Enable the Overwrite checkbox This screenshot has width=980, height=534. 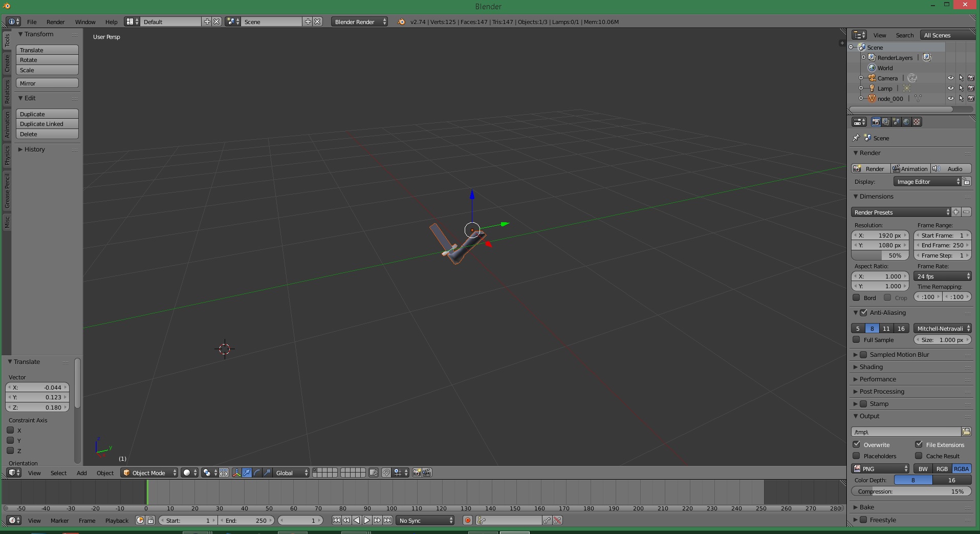tap(857, 444)
